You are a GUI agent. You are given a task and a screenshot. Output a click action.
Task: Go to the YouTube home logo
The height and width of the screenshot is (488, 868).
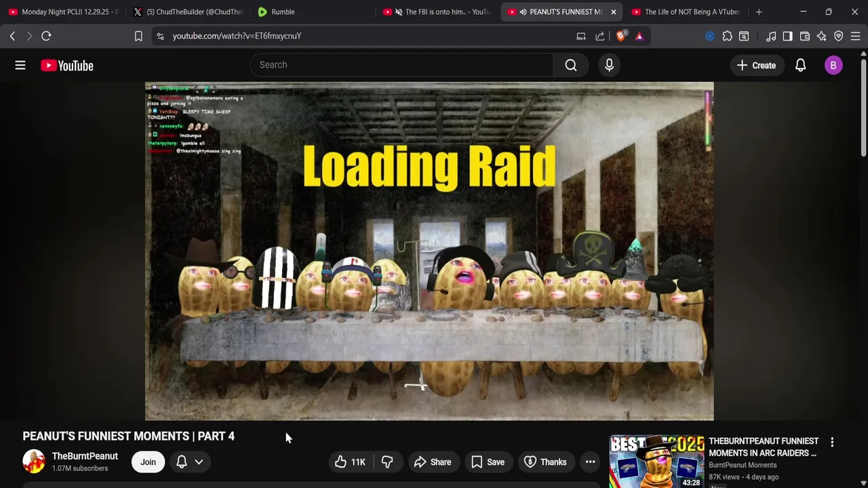[66, 65]
